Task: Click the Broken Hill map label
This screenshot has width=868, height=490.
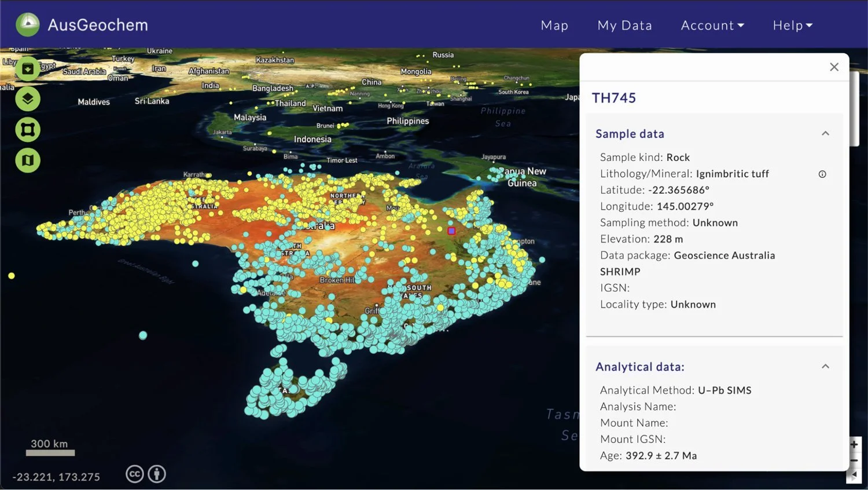Action: tap(337, 280)
